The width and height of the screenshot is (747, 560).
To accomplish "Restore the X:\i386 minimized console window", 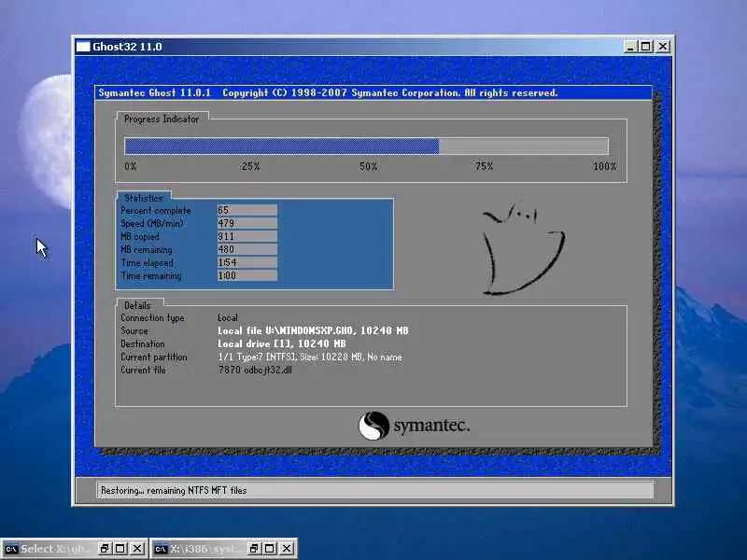I will (x=254, y=549).
